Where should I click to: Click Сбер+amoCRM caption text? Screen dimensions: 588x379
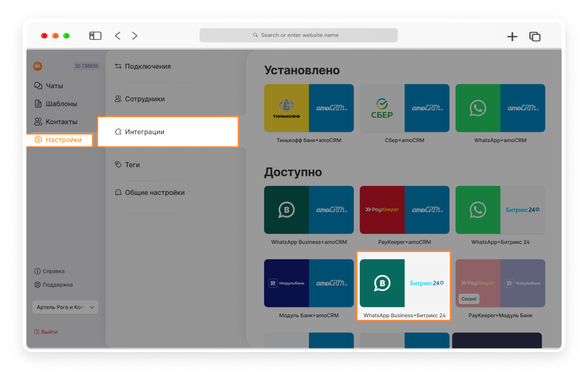coord(404,140)
